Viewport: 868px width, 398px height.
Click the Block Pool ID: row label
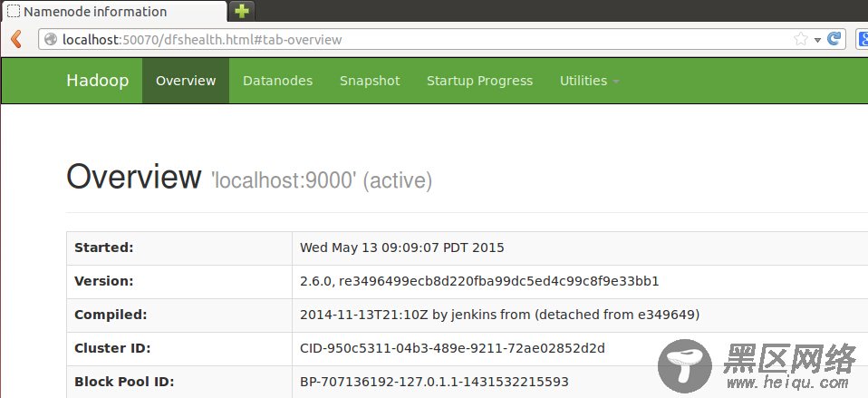[124, 382]
